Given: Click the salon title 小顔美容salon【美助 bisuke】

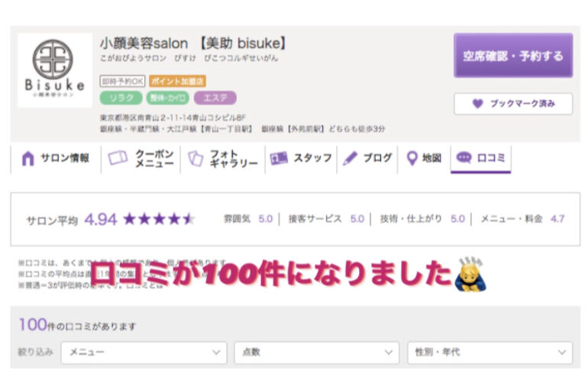Looking at the screenshot, I should pyautogui.click(x=193, y=43).
